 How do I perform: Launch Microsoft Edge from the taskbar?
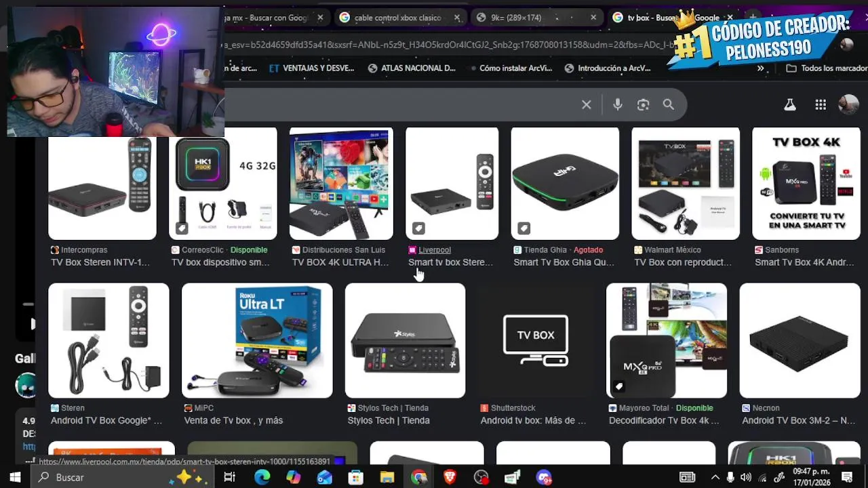tap(262, 477)
